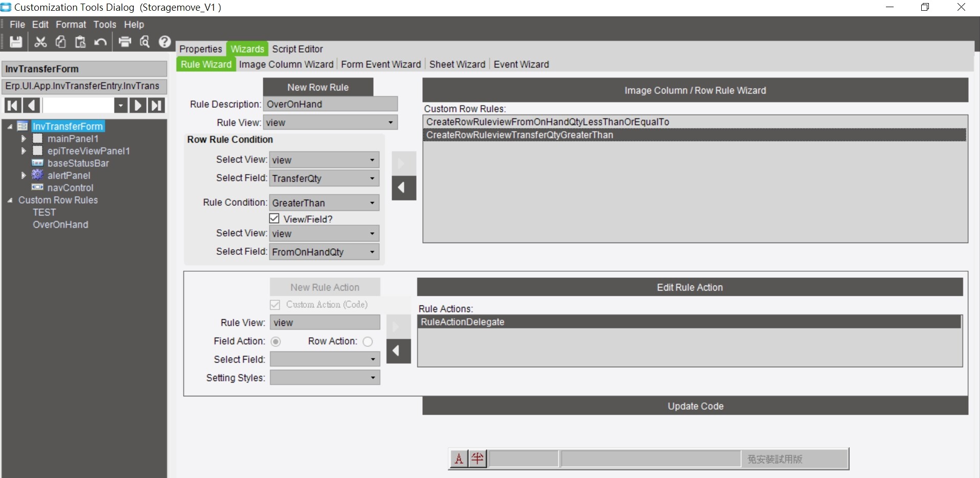Click the Update Code button
The image size is (980, 478).
(x=695, y=406)
